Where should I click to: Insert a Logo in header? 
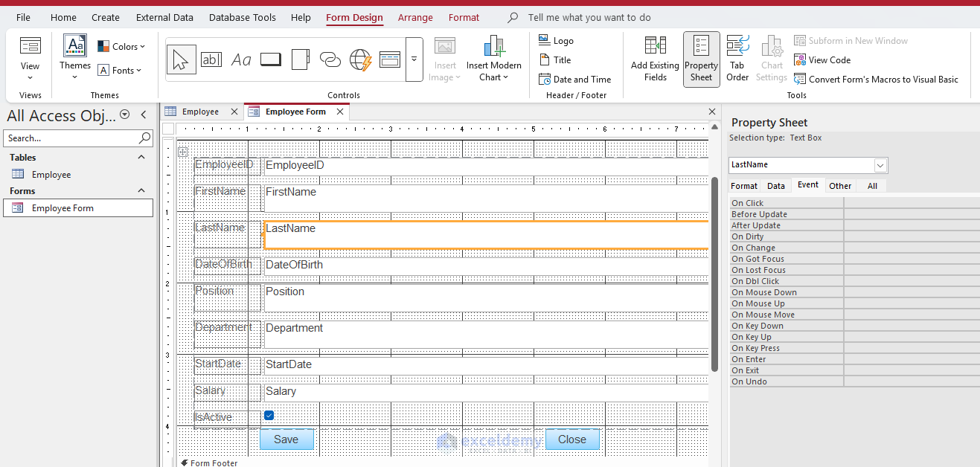[556, 41]
